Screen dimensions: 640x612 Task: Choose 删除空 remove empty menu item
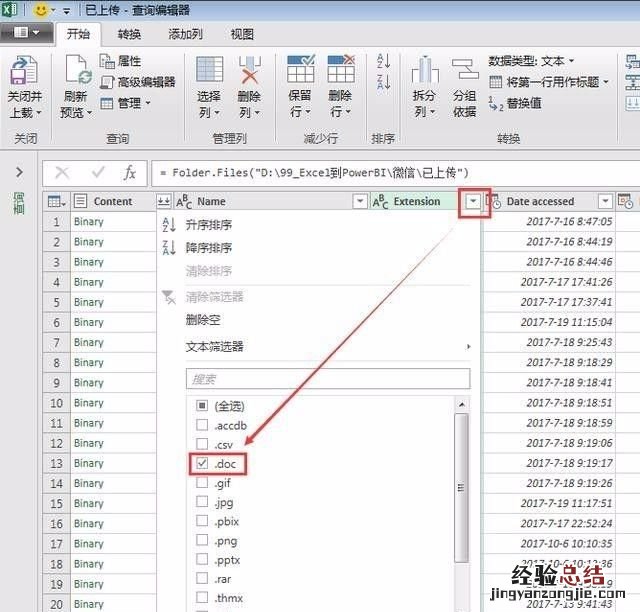[x=203, y=320]
